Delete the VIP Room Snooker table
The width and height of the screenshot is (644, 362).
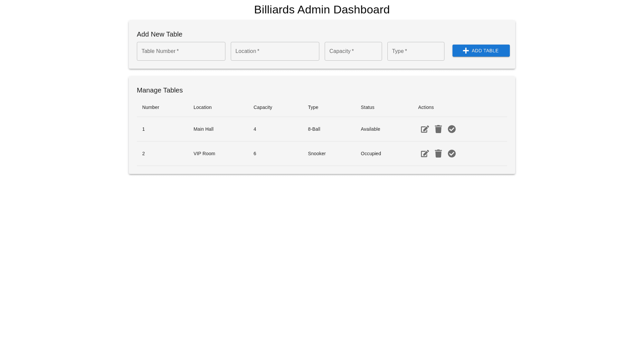coord(438,154)
